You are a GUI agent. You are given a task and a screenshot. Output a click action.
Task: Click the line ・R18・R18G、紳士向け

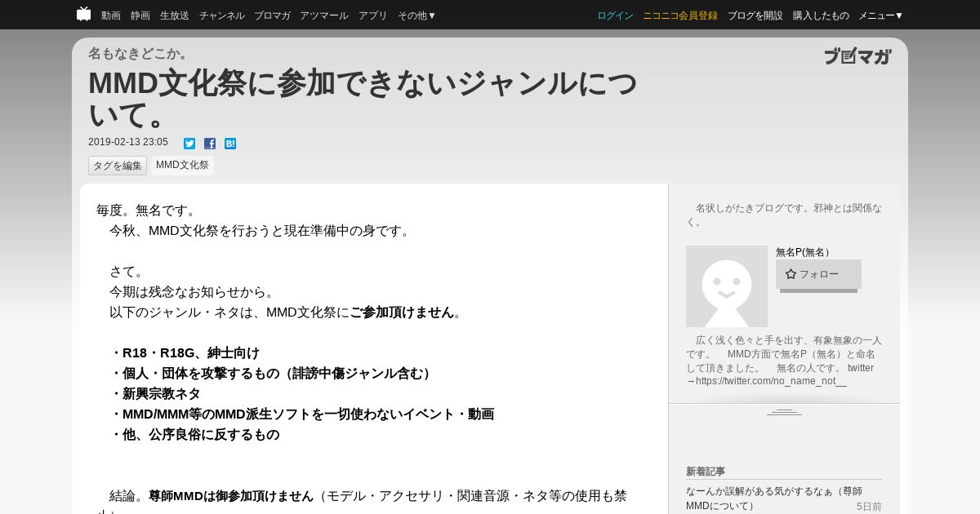185,353
